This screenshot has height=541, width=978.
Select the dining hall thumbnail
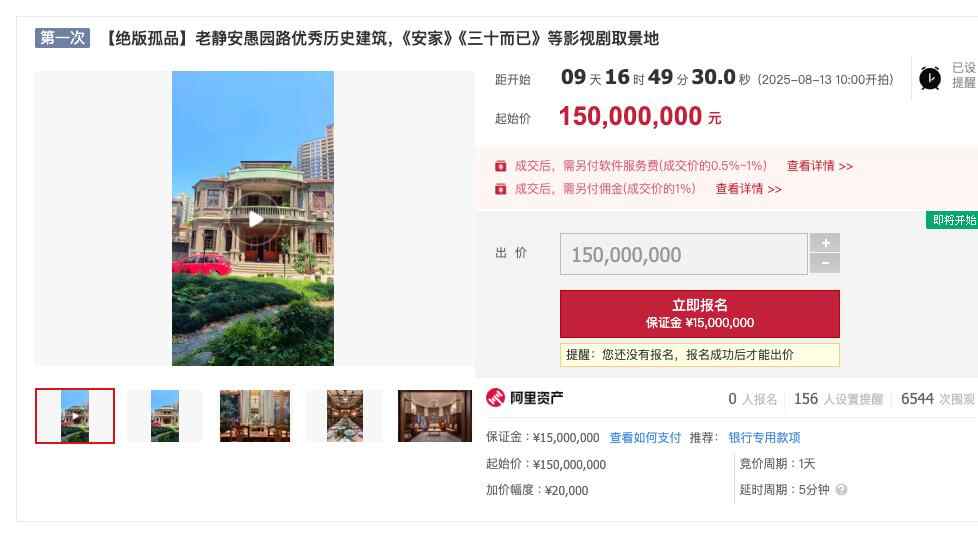(x=345, y=416)
